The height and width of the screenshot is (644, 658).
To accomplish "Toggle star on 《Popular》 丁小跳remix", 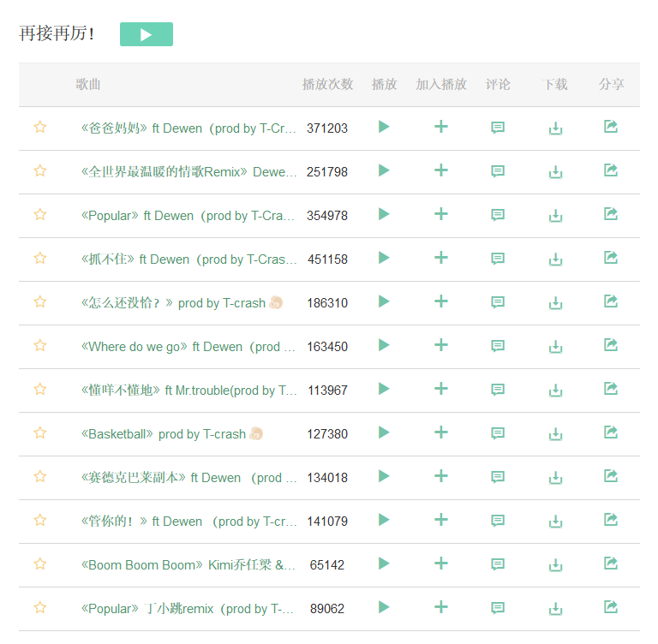I will click(x=40, y=607).
